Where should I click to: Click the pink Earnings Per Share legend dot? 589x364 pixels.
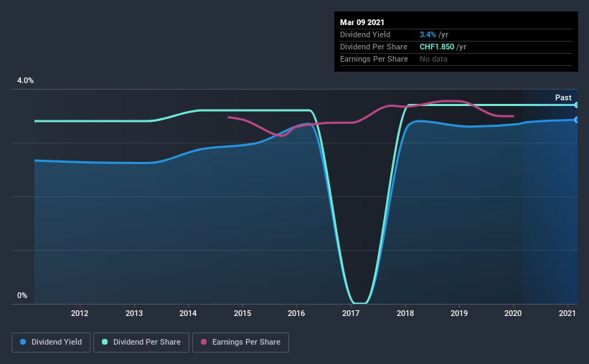coord(204,342)
